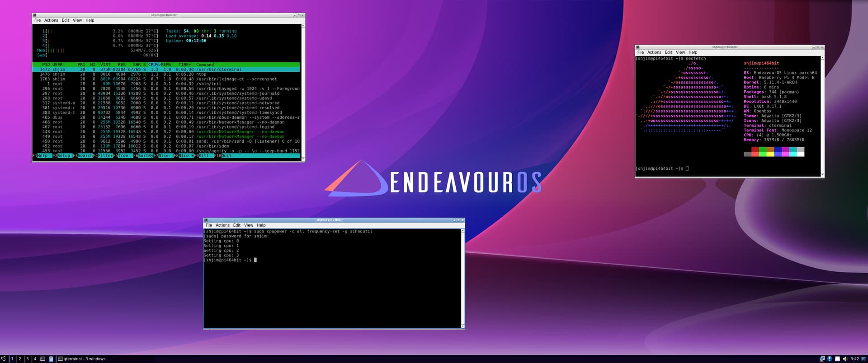This screenshot has width=868, height=363.
Task: Open the network connections tray icon
Action: (822, 359)
